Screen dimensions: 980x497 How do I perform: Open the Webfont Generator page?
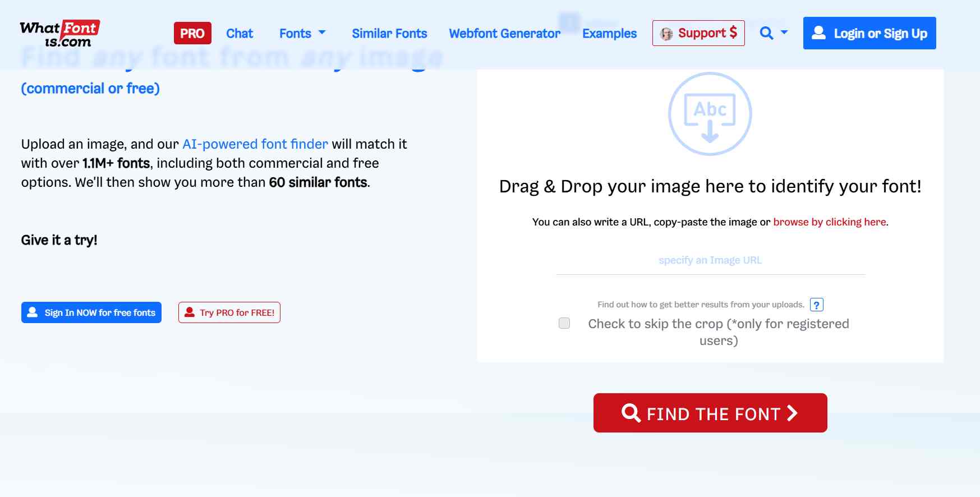click(x=504, y=33)
